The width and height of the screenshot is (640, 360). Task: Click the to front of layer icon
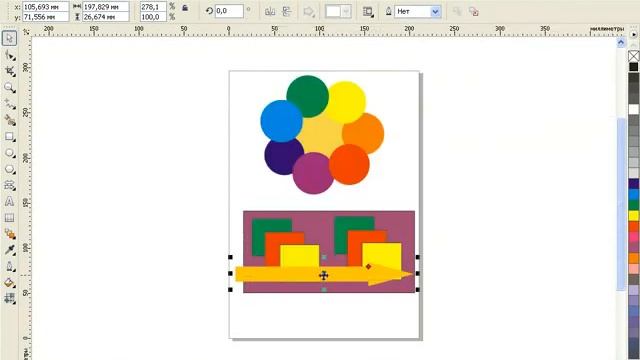tap(457, 11)
